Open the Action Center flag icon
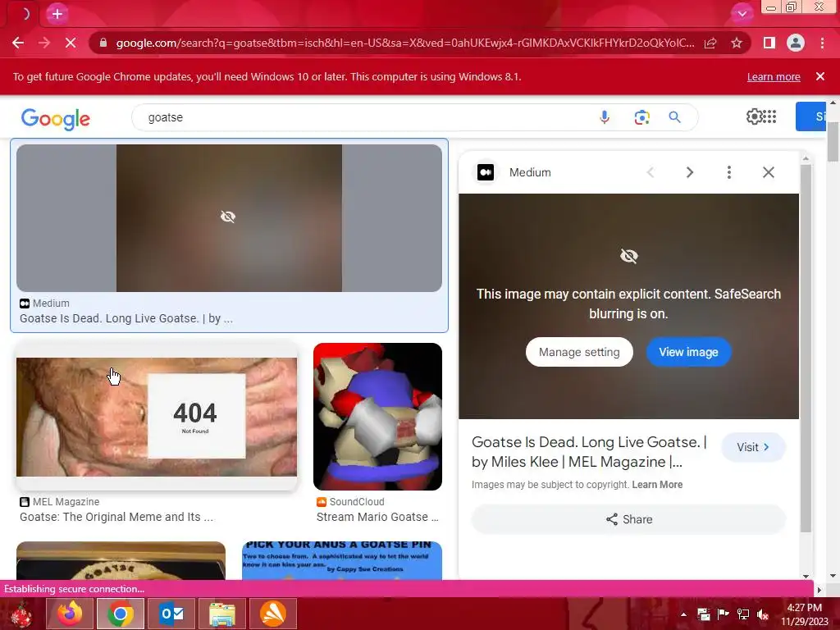This screenshot has height=630, width=840. click(x=724, y=614)
